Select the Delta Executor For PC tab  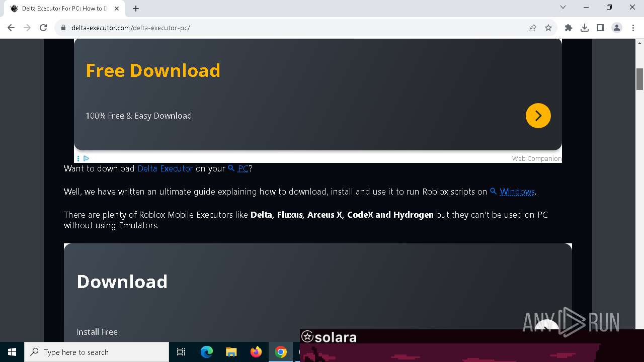[64, 9]
